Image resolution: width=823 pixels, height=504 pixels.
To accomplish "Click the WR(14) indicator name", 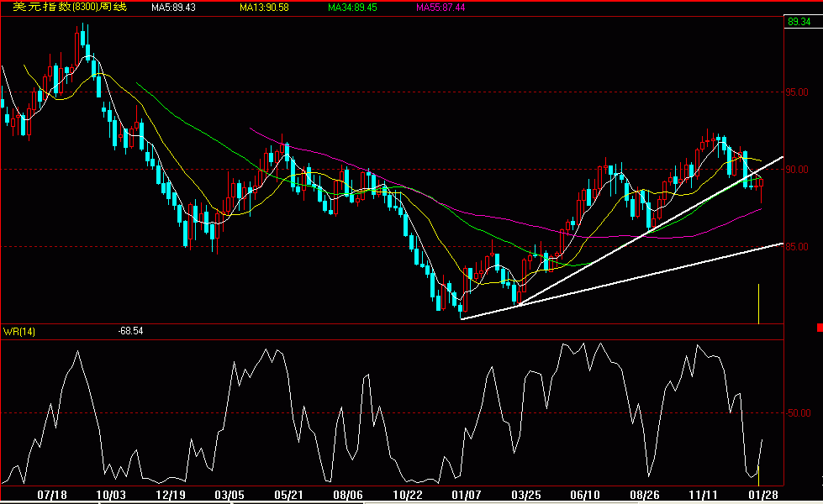I will [x=19, y=332].
